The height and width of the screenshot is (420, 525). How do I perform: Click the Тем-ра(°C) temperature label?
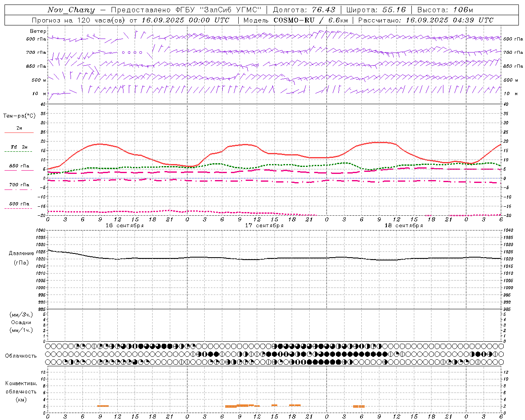[19, 116]
